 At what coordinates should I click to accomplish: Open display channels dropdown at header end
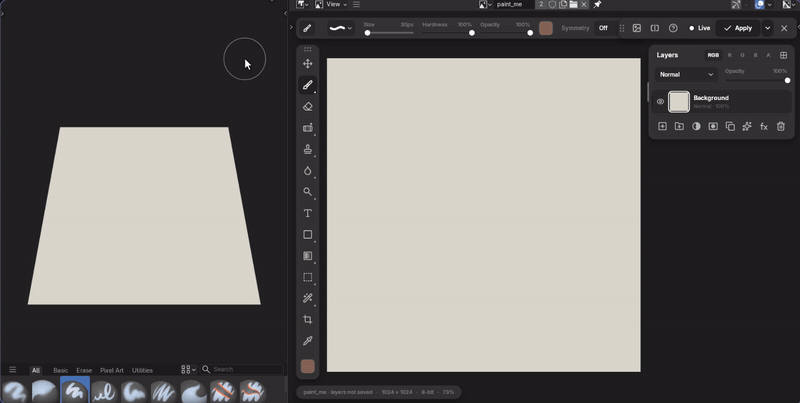click(x=789, y=5)
